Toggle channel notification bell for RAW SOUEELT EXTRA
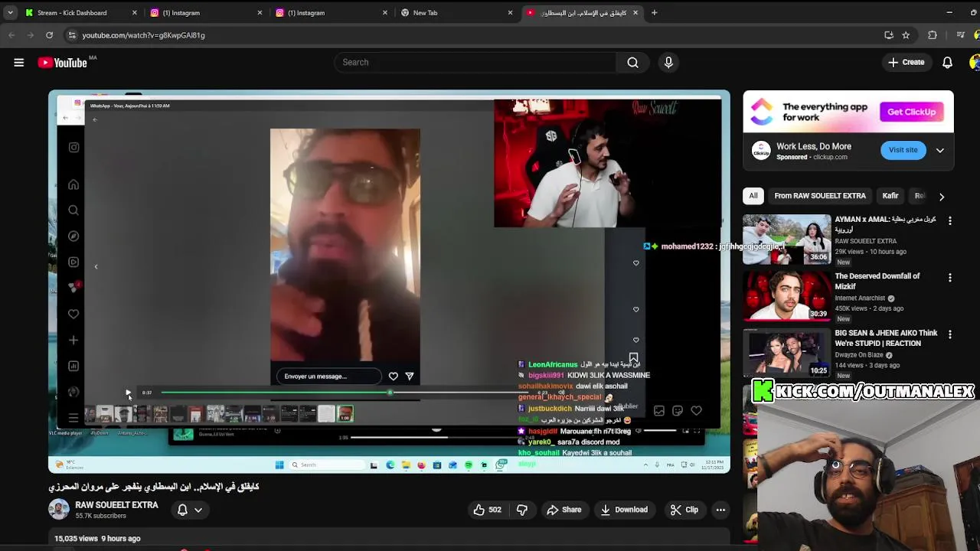Image resolution: width=980 pixels, height=551 pixels. click(x=182, y=510)
